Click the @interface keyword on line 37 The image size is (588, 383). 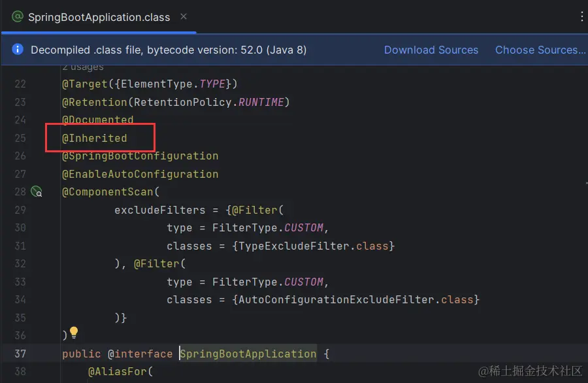[x=140, y=354]
